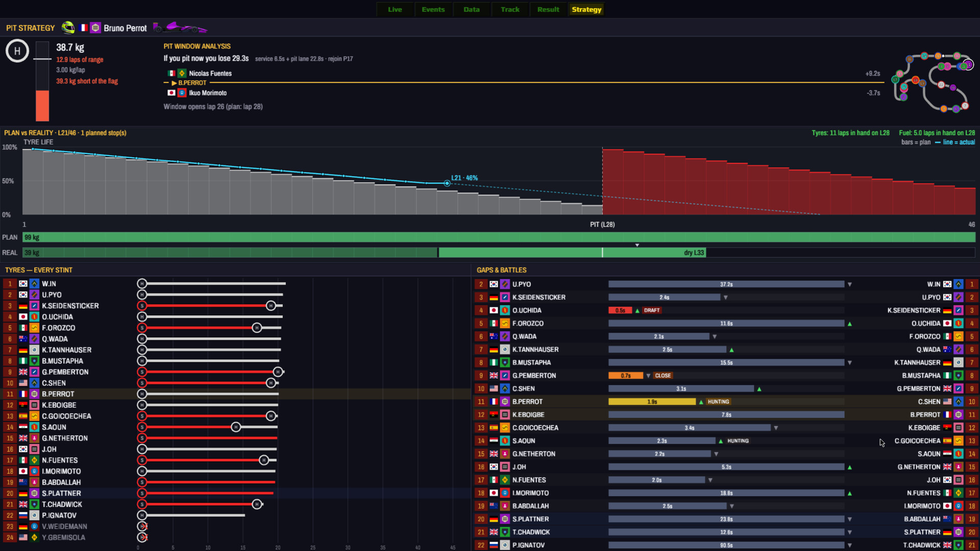Click the CLOSE tag on G.PEMBERTON's gap

[x=663, y=375]
